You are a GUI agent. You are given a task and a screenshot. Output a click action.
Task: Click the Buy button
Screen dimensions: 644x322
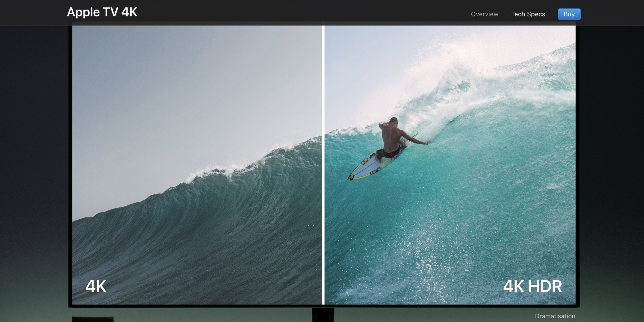(x=569, y=14)
